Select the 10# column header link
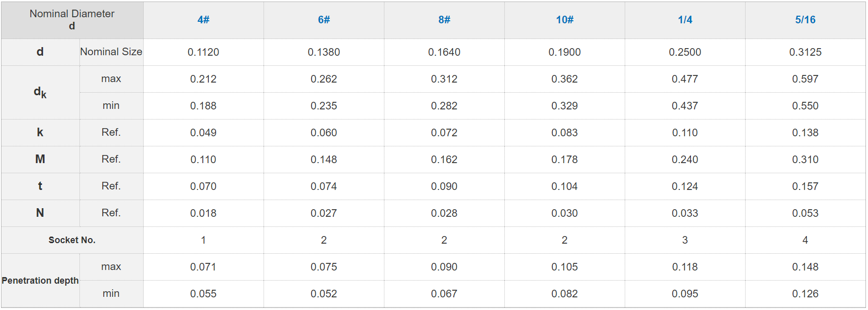Image resolution: width=868 pixels, height=310 pixels. [x=565, y=20]
